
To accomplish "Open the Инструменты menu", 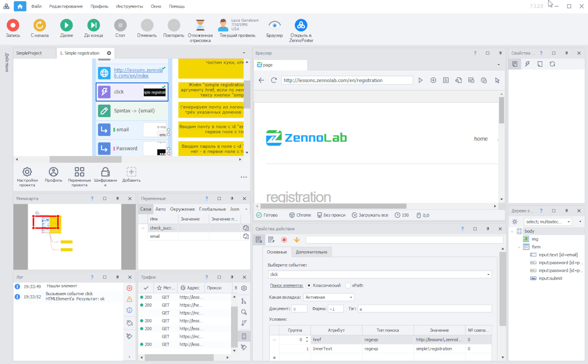I will pos(129,6).
